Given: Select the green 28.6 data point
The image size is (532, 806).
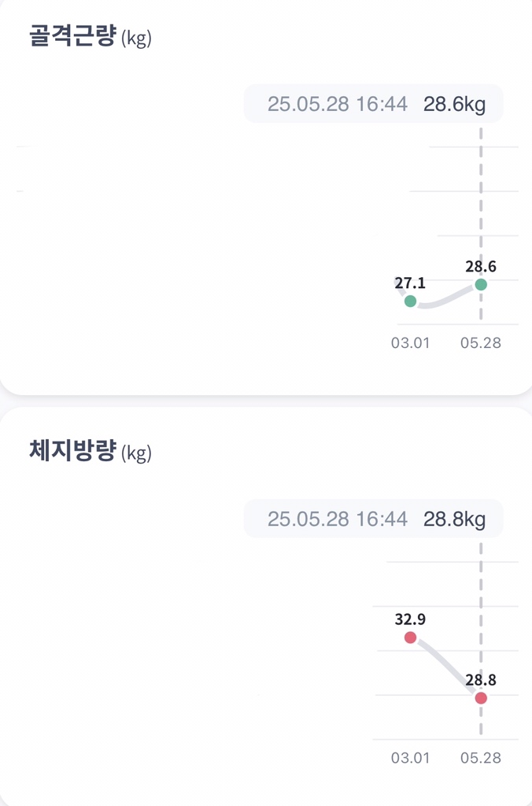Looking at the screenshot, I should click(x=481, y=284).
